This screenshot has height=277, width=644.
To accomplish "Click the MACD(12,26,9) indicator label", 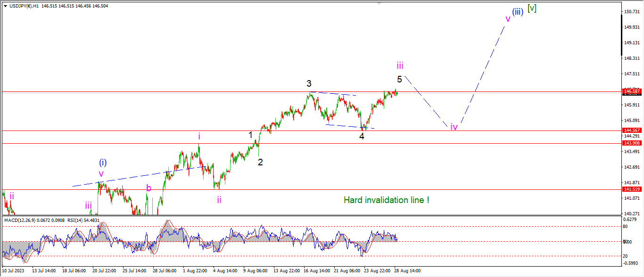I will (x=19, y=220).
